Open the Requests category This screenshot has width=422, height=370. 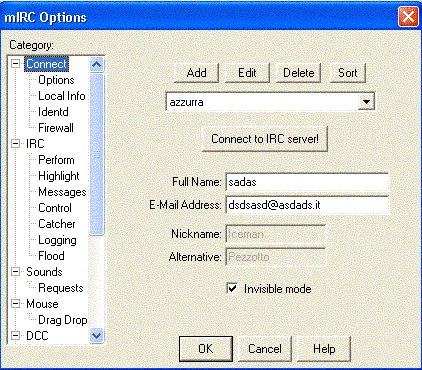click(61, 288)
